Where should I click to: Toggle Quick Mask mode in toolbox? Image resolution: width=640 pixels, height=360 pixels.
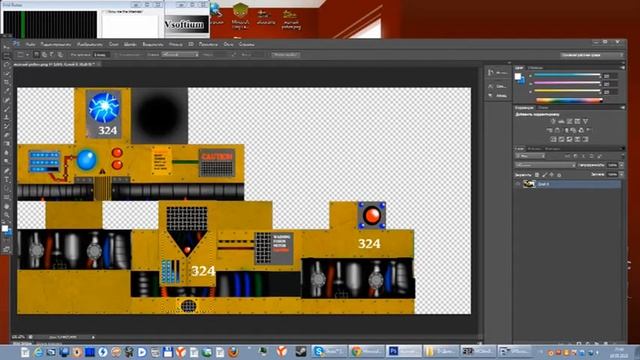[7, 241]
